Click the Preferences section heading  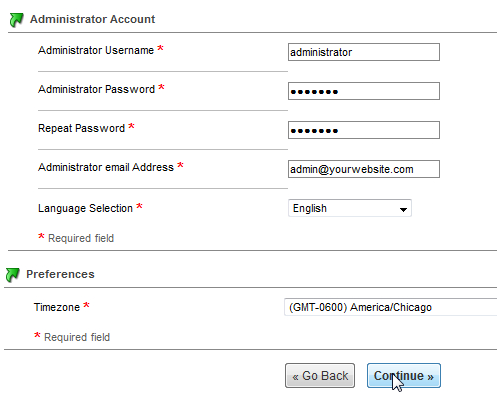pos(60,274)
